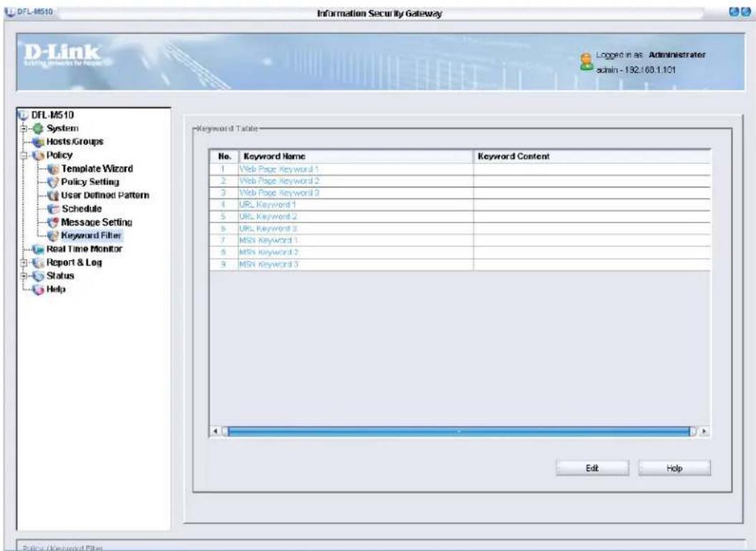Select the Web Page Keyword 1 row
756x551 pixels.
pyautogui.click(x=460, y=170)
